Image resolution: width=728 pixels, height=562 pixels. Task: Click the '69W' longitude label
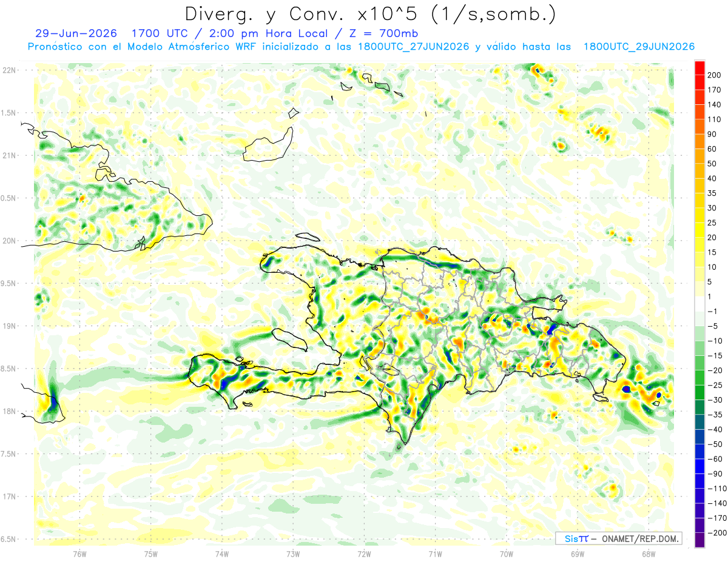578,553
